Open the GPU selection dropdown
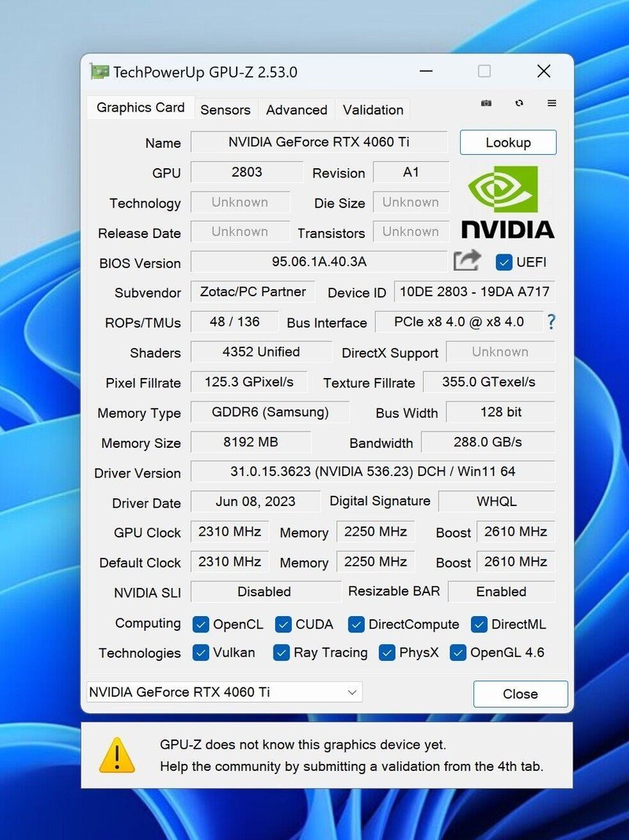629x840 pixels. tap(354, 691)
